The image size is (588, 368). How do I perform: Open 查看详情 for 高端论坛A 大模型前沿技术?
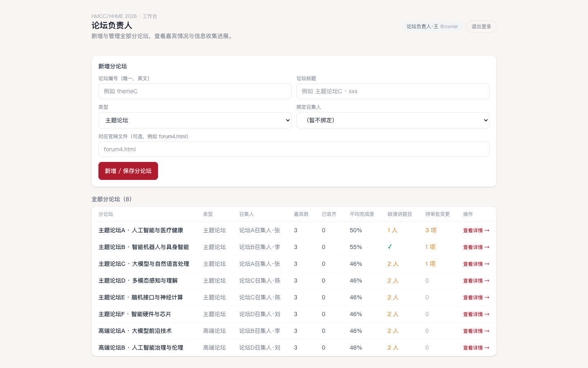476,331
